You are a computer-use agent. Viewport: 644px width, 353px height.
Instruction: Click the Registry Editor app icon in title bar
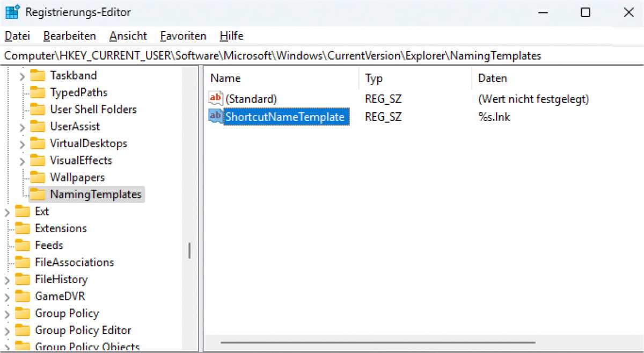point(12,12)
